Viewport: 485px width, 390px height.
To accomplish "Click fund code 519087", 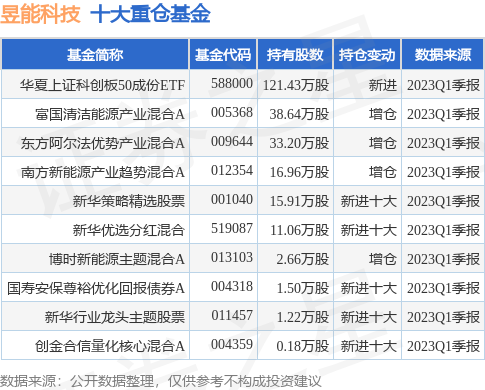I will coord(232,229).
